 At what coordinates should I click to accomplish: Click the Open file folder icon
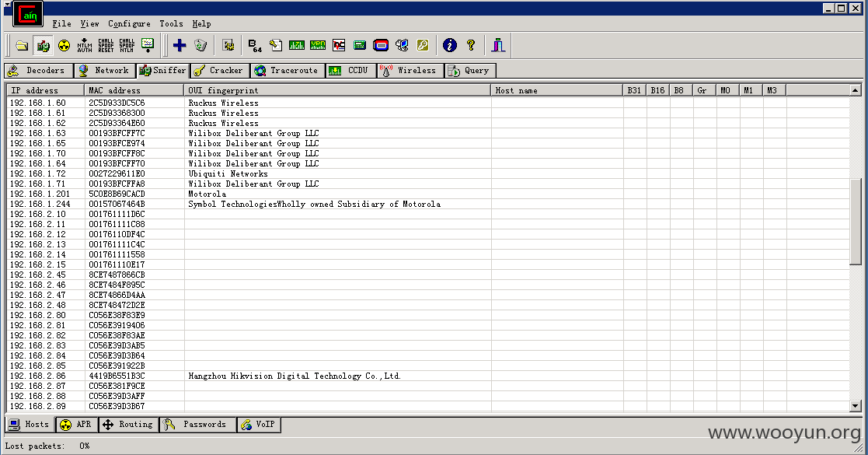tap(22, 45)
